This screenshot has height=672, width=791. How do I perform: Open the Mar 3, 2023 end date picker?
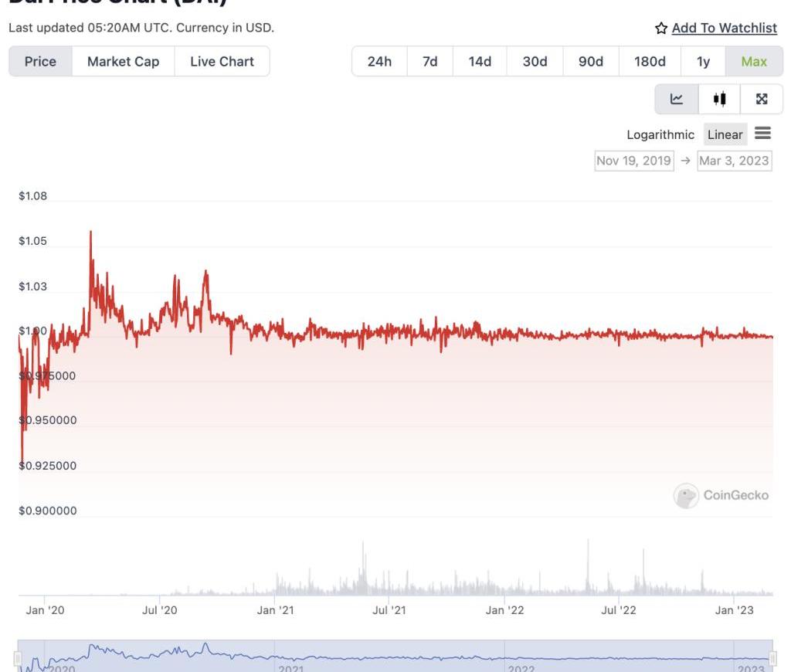[734, 161]
